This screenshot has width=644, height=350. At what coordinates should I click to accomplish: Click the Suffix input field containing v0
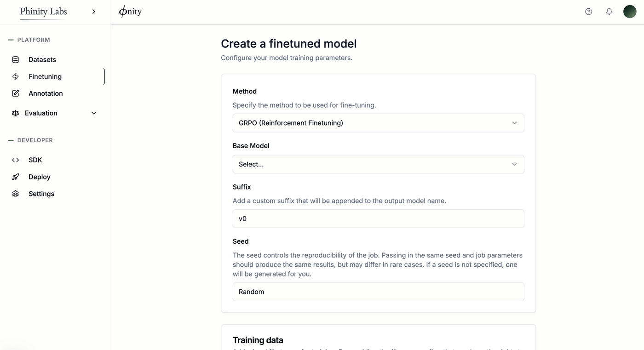(x=378, y=218)
